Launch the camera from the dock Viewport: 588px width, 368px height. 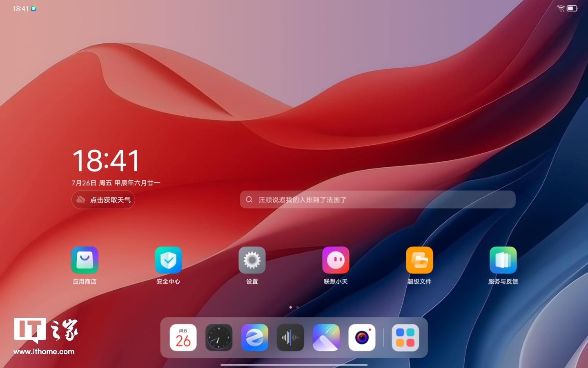[x=362, y=338]
